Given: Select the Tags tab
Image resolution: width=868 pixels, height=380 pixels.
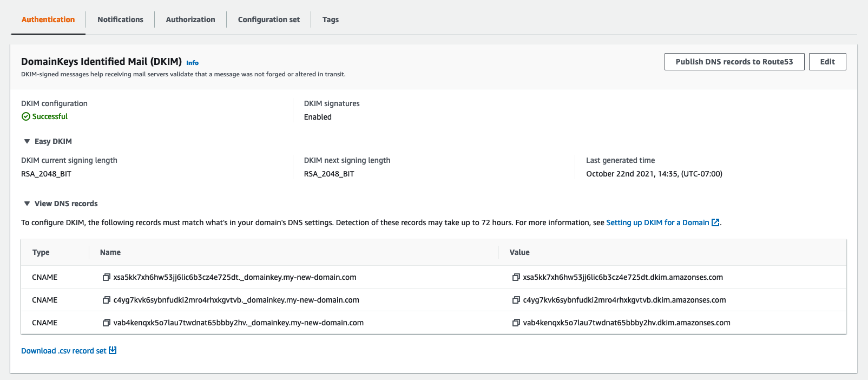Looking at the screenshot, I should (x=330, y=19).
